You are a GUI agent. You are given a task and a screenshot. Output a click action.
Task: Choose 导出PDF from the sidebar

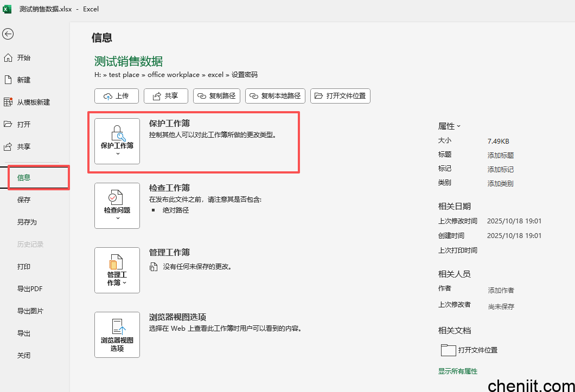(x=30, y=288)
